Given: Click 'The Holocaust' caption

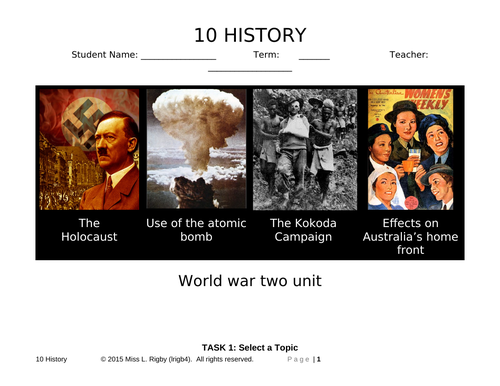Looking at the screenshot, I should coord(89,230).
